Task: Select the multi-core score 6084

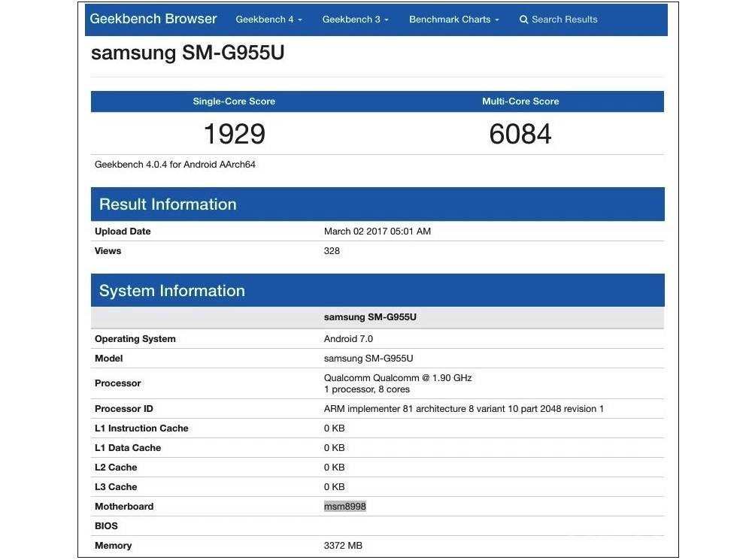Action: 520,134
